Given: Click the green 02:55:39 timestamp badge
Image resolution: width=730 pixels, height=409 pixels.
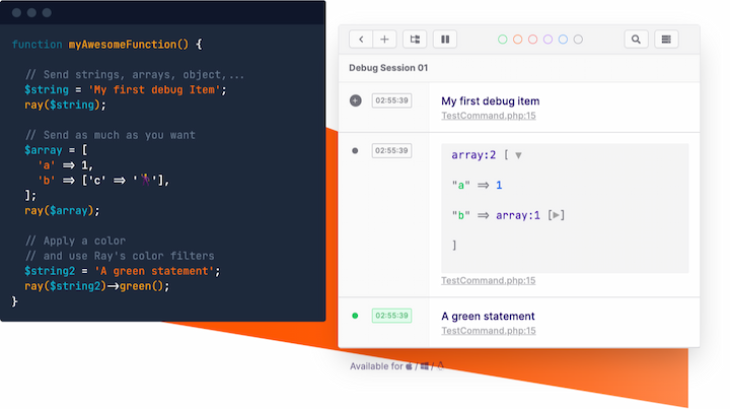Looking at the screenshot, I should 391,316.
